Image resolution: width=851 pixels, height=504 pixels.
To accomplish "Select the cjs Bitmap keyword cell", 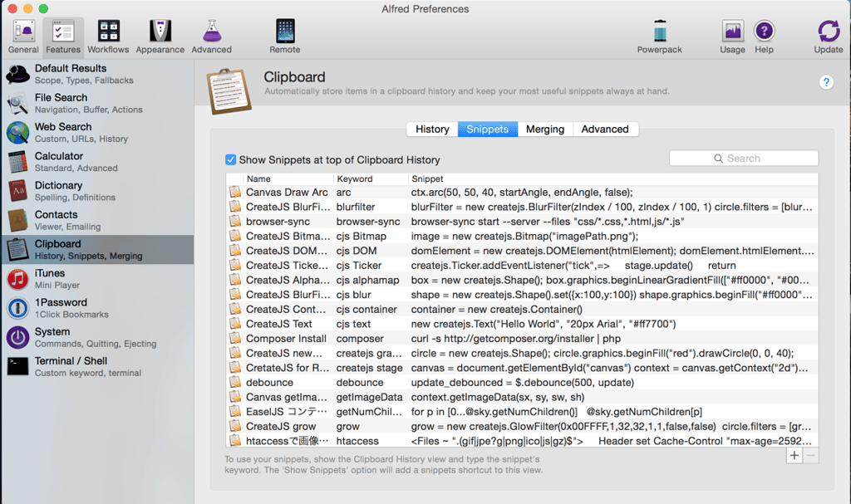I will click(x=361, y=236).
